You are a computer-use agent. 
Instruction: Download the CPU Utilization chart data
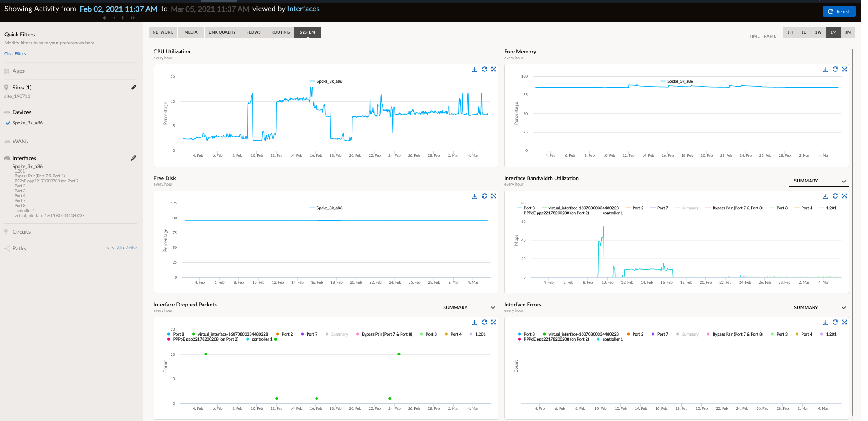click(x=475, y=70)
